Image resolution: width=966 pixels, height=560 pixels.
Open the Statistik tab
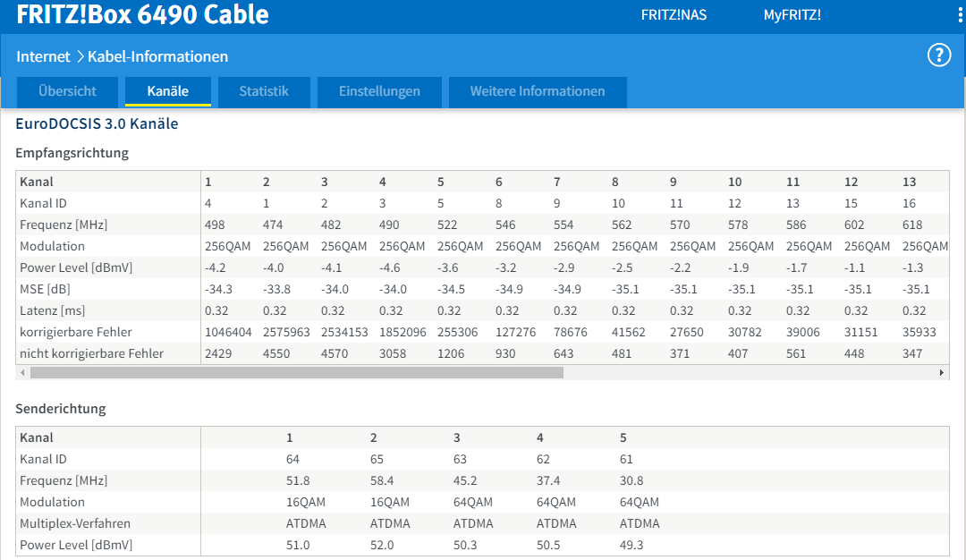(264, 91)
